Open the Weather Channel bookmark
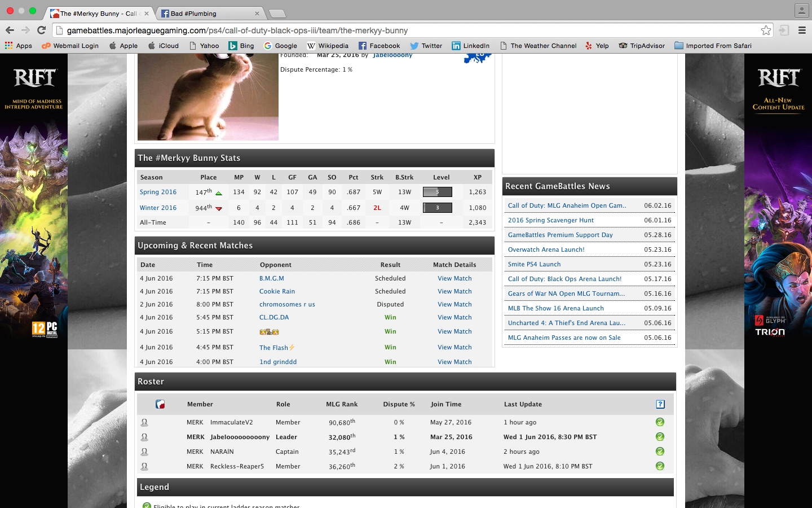Viewport: 812px width, 508px height. 538,46
